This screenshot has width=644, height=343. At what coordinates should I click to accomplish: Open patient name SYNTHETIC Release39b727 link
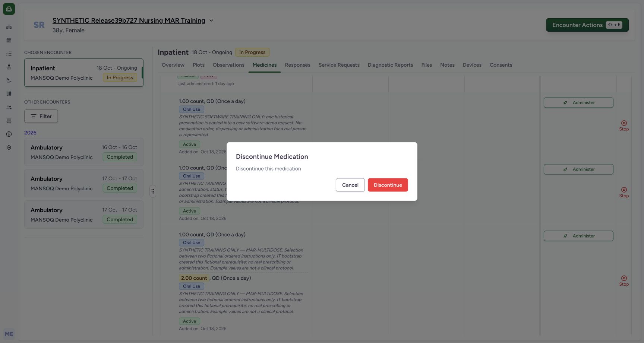click(129, 20)
